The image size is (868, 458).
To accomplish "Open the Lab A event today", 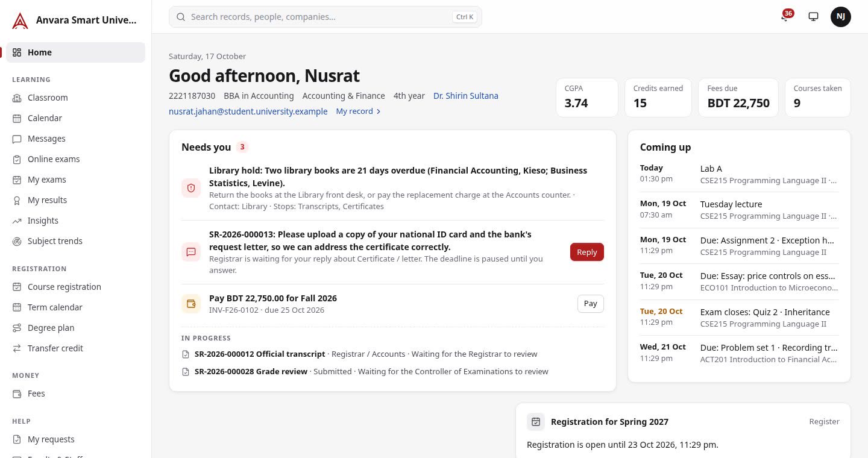I will [x=739, y=174].
